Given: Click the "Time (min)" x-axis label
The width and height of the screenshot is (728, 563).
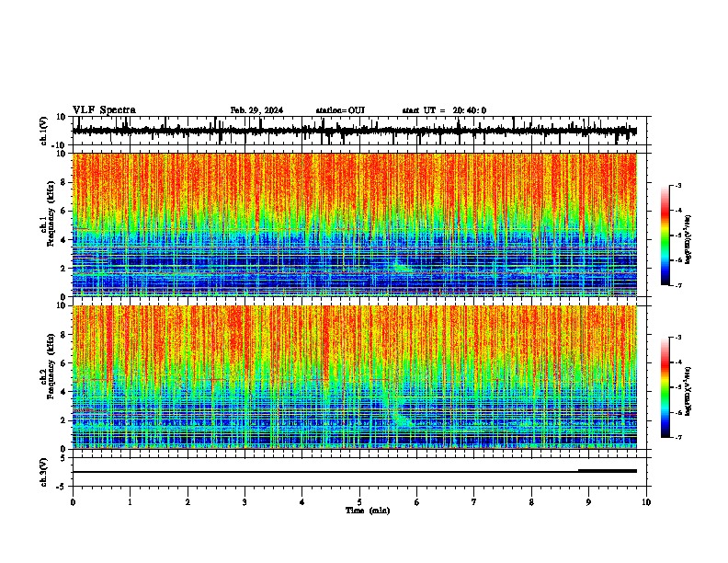Looking at the screenshot, I should coord(368,511).
